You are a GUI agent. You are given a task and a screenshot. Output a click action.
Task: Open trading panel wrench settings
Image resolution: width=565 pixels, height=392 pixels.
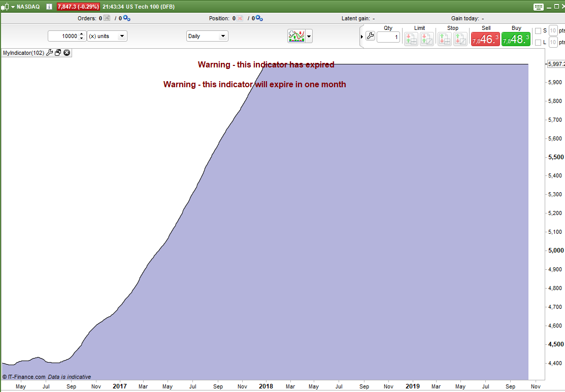click(x=370, y=36)
